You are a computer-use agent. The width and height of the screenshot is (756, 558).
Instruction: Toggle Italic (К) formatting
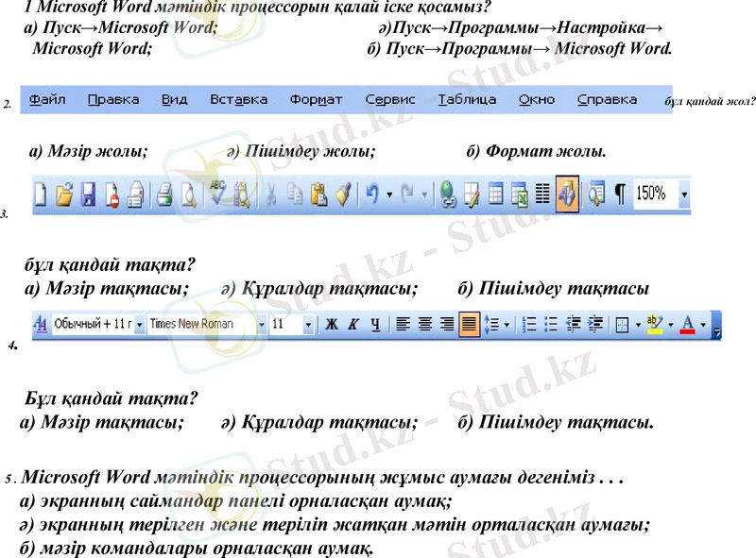click(353, 325)
